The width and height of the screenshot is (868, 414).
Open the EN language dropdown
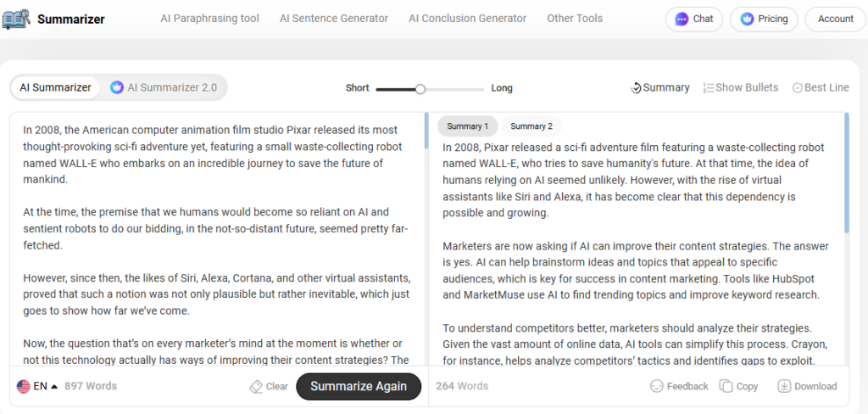pos(37,386)
